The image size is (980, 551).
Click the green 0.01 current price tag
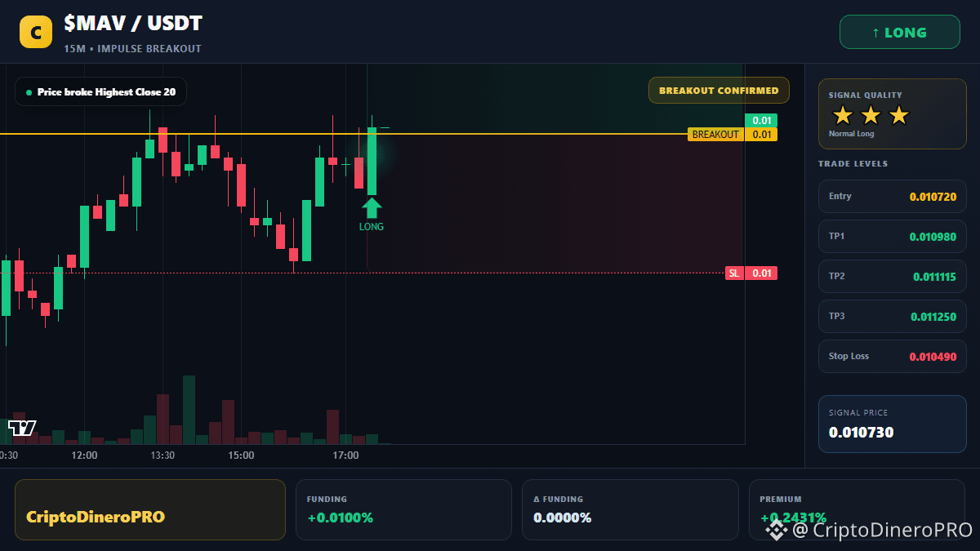[x=761, y=121]
